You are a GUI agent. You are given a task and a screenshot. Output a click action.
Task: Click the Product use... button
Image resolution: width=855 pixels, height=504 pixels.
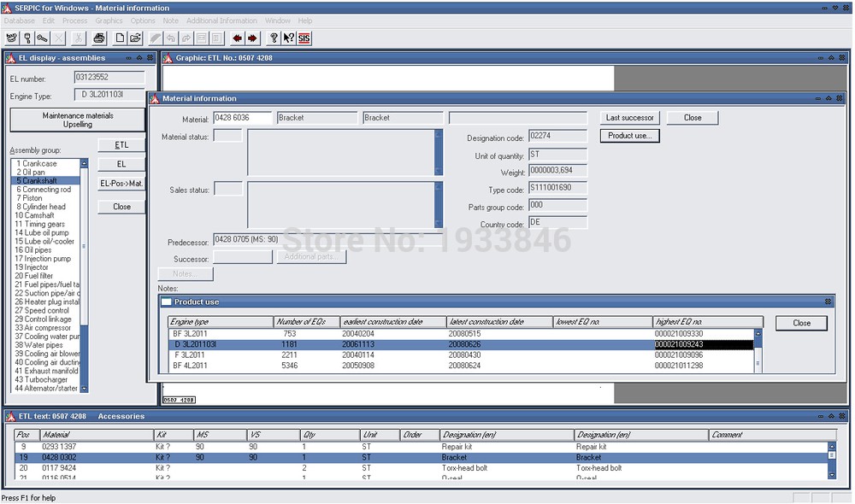(x=630, y=136)
